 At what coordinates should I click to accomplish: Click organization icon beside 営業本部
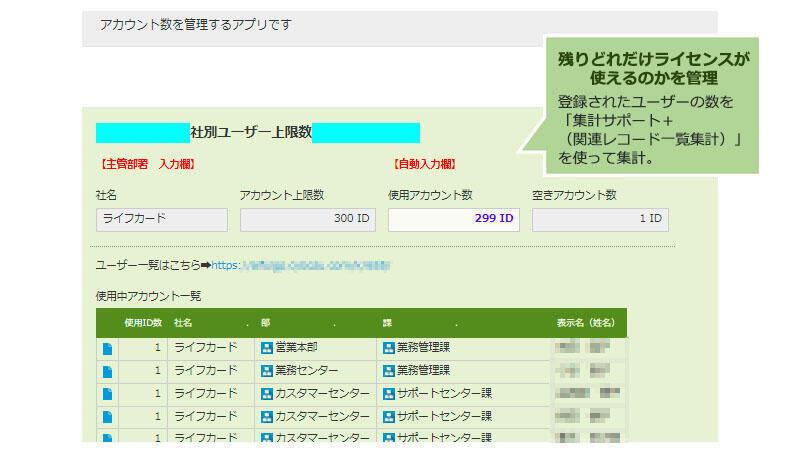pos(267,348)
